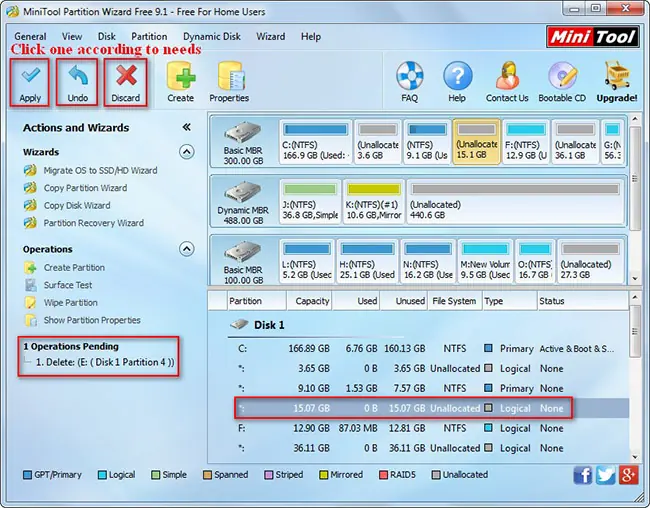Sort by the Used column header
The image size is (650, 508).
pos(356,301)
